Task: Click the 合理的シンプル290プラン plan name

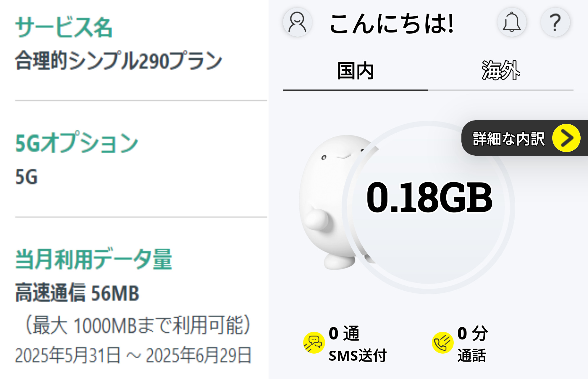Action: [x=118, y=61]
